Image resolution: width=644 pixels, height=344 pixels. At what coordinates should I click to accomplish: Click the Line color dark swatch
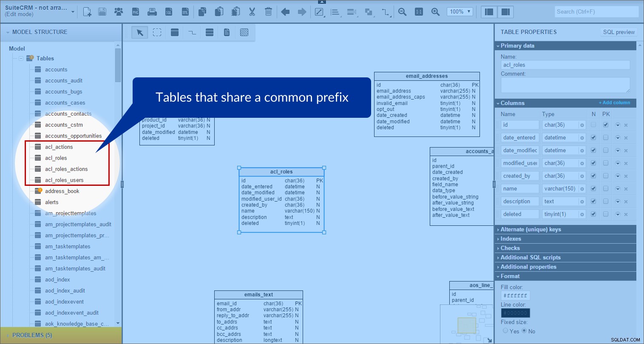[515, 313]
